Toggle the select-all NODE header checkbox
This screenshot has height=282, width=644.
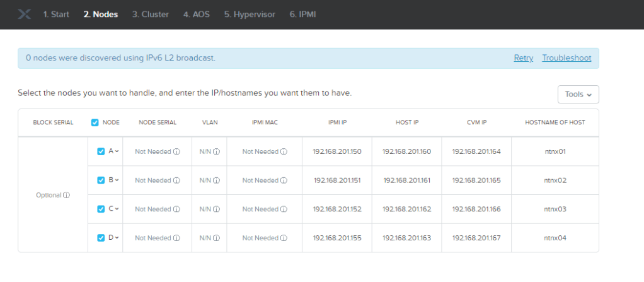point(96,122)
